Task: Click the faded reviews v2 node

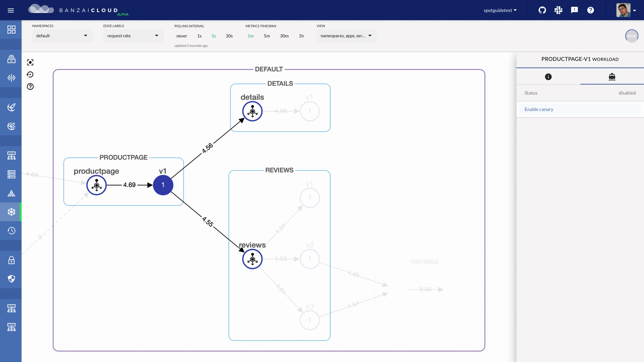Action: (x=310, y=259)
